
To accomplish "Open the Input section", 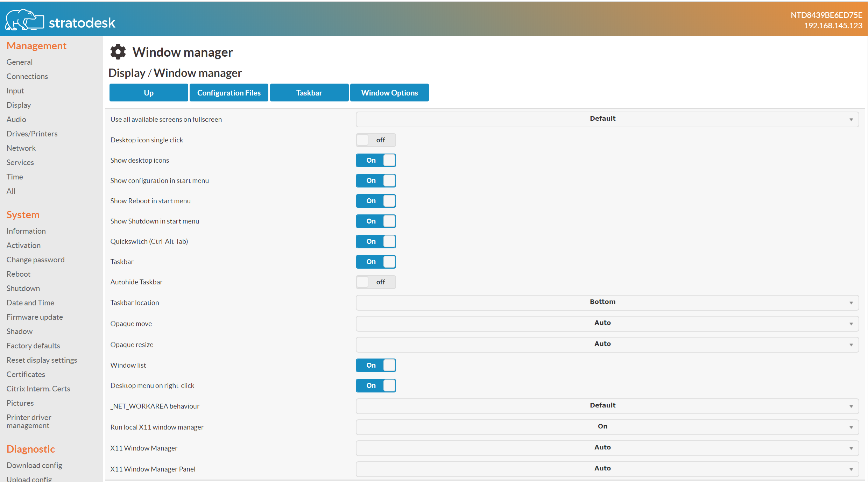I will coord(15,91).
